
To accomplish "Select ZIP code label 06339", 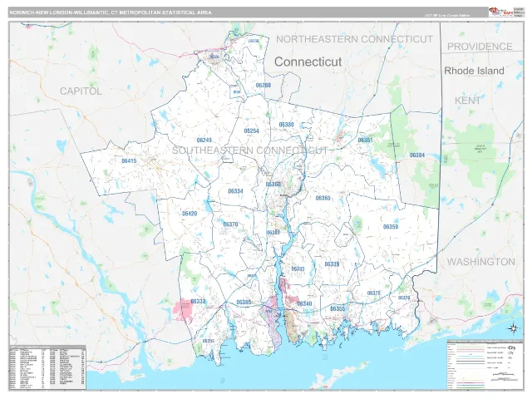I will click(332, 264).
